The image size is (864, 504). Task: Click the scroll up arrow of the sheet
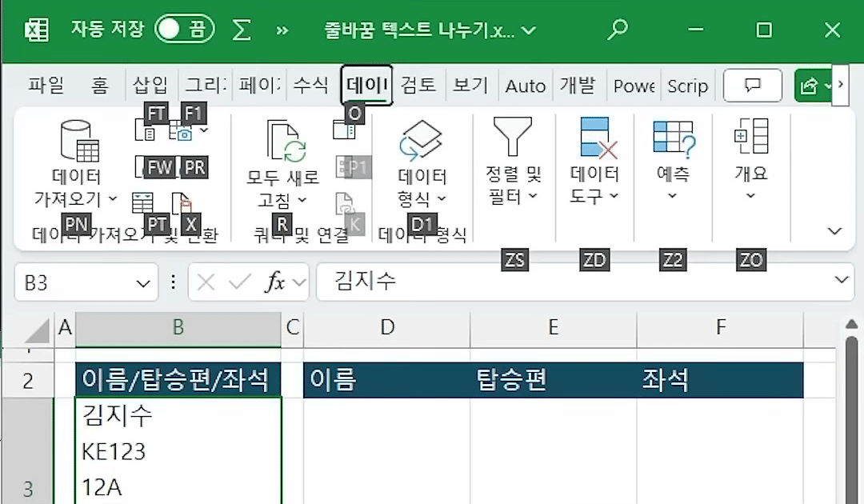pyautogui.click(x=852, y=324)
